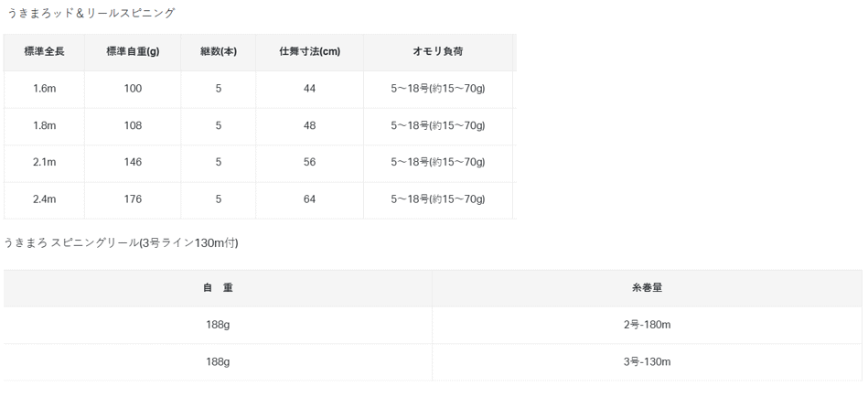Click the weight value 108
This screenshot has height=397, width=868.
click(133, 125)
